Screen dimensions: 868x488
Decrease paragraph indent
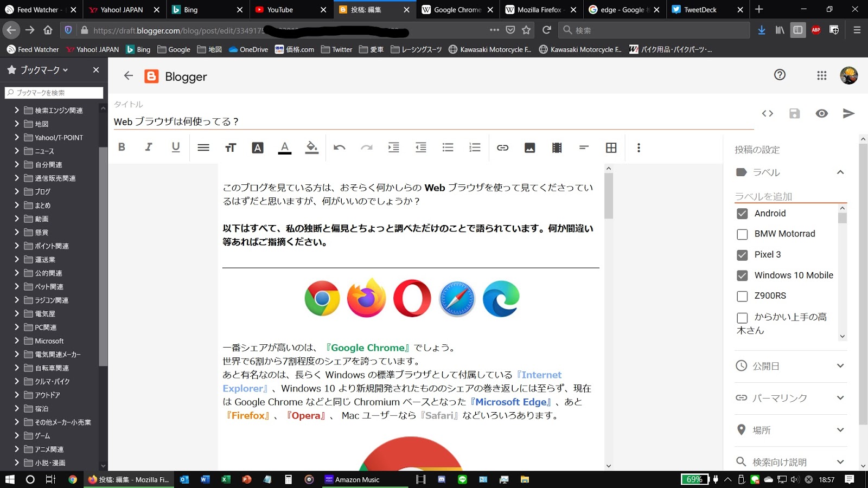coord(421,147)
